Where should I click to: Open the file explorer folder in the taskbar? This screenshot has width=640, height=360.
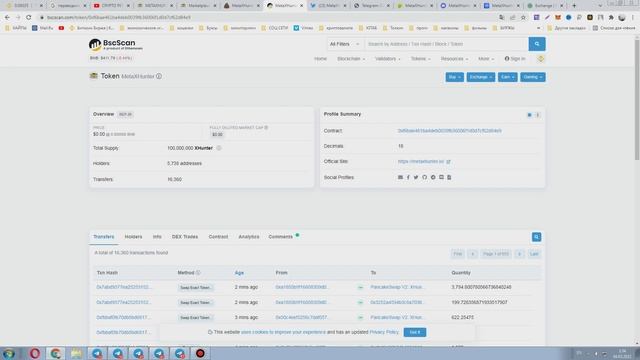[x=76, y=353]
